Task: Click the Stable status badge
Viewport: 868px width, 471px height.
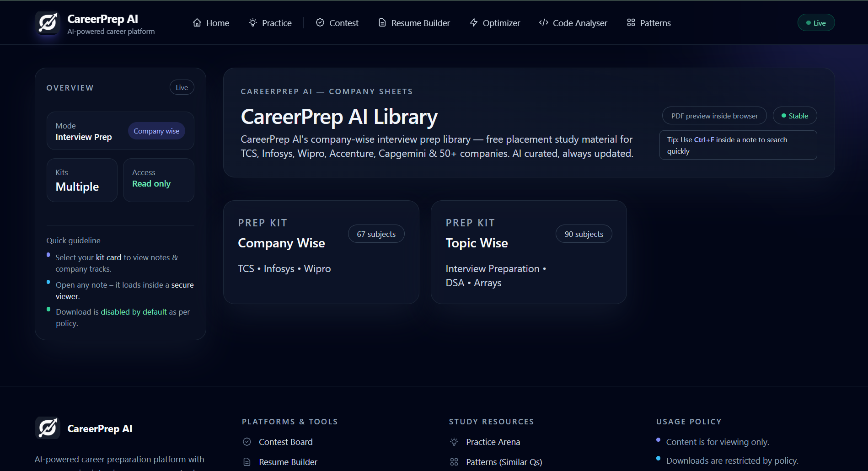Action: click(795, 116)
